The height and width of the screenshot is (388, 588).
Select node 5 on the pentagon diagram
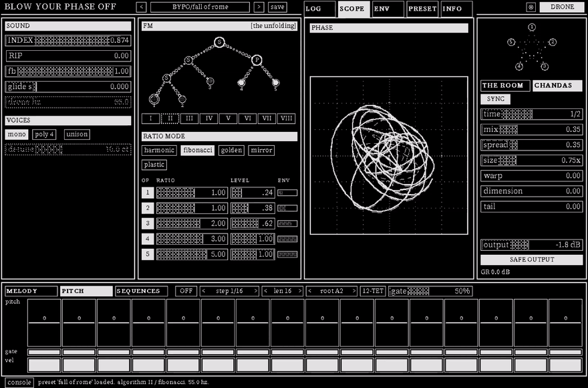pyautogui.click(x=510, y=42)
